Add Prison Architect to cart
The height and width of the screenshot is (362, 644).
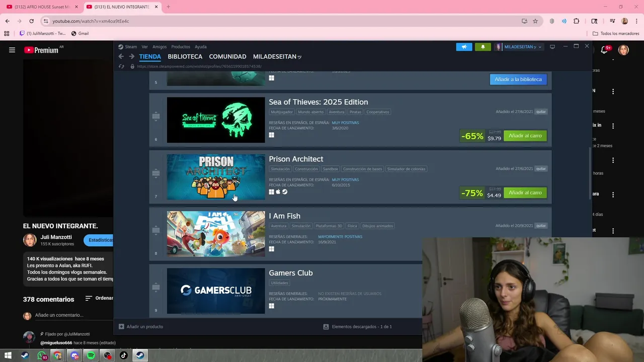point(525,193)
